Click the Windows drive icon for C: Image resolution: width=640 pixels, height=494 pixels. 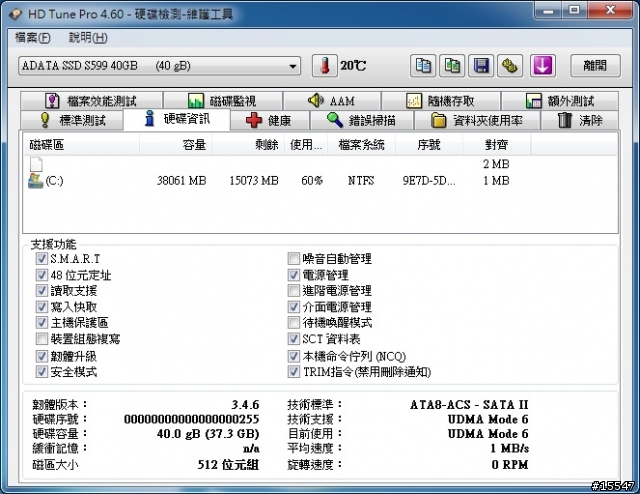36,180
